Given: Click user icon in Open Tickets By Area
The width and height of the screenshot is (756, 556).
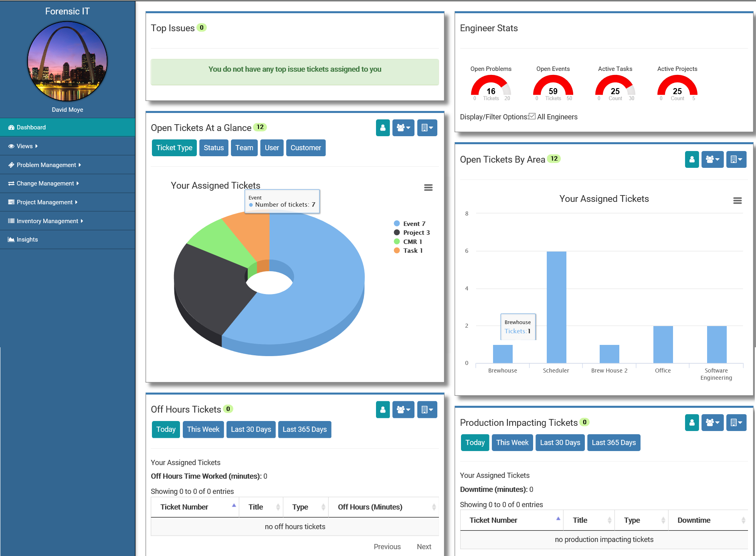Looking at the screenshot, I should (x=691, y=159).
